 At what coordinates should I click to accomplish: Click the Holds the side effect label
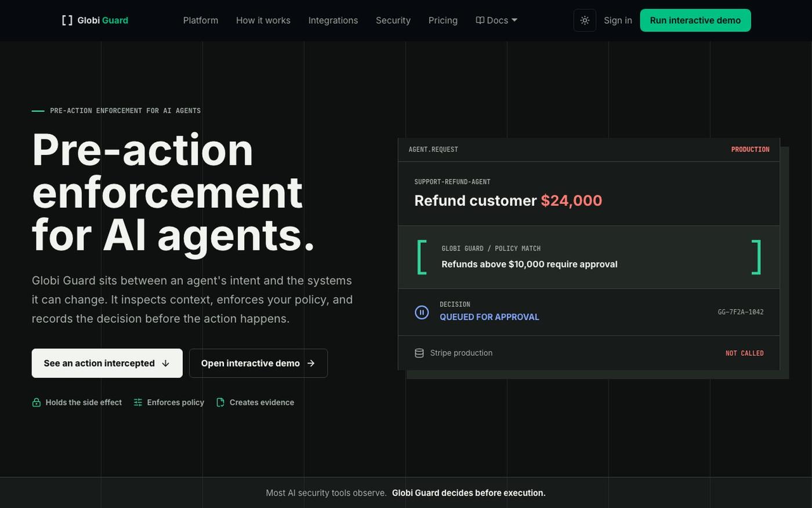84,402
